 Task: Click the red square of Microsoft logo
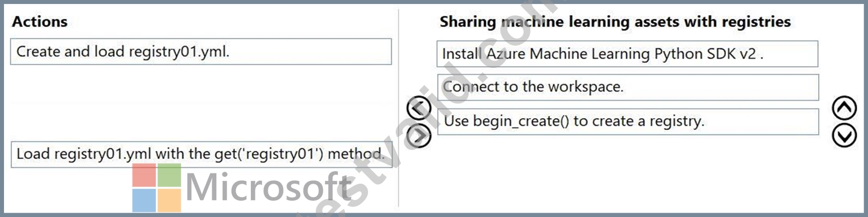click(x=144, y=175)
